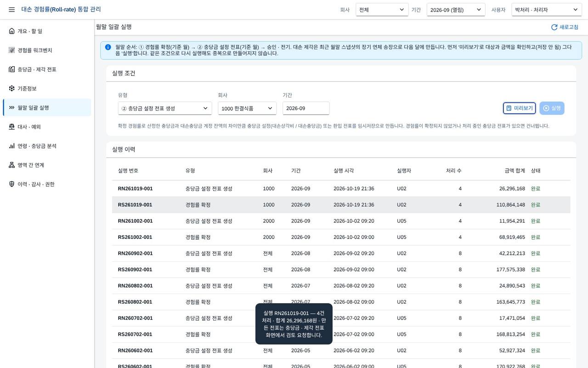Click amount 11,954,291

click(512, 221)
